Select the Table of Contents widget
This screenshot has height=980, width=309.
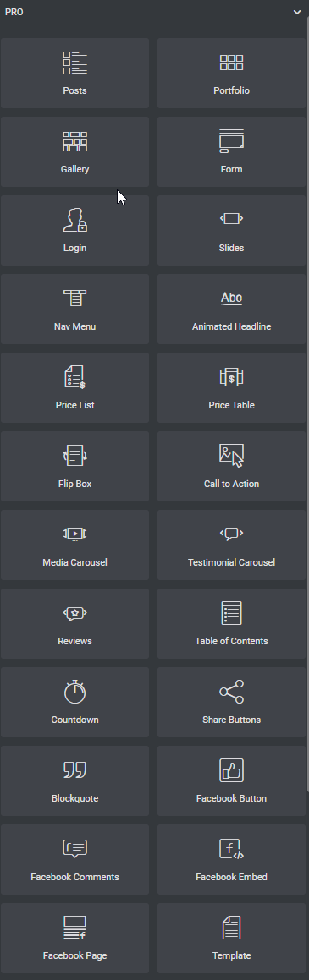(x=231, y=624)
